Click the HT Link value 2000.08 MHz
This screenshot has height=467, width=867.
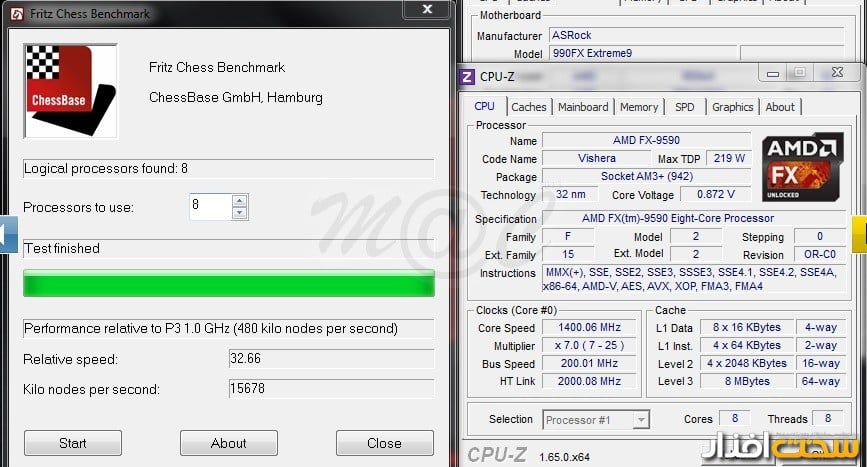click(x=589, y=381)
